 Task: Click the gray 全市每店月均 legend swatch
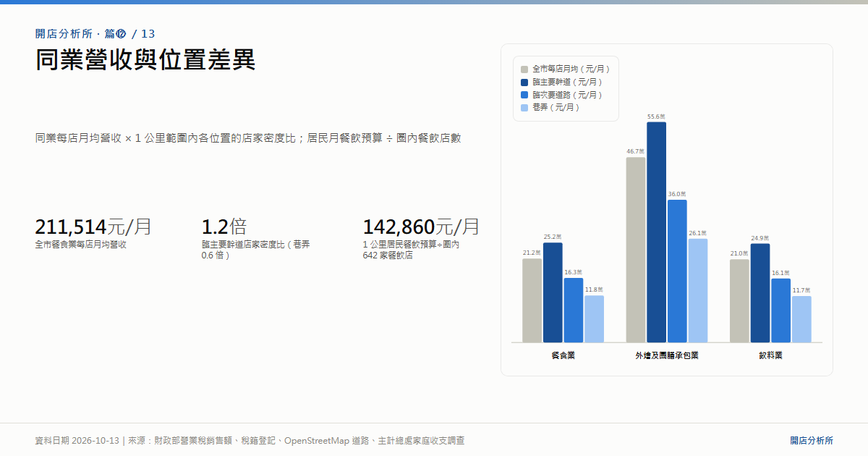525,69
